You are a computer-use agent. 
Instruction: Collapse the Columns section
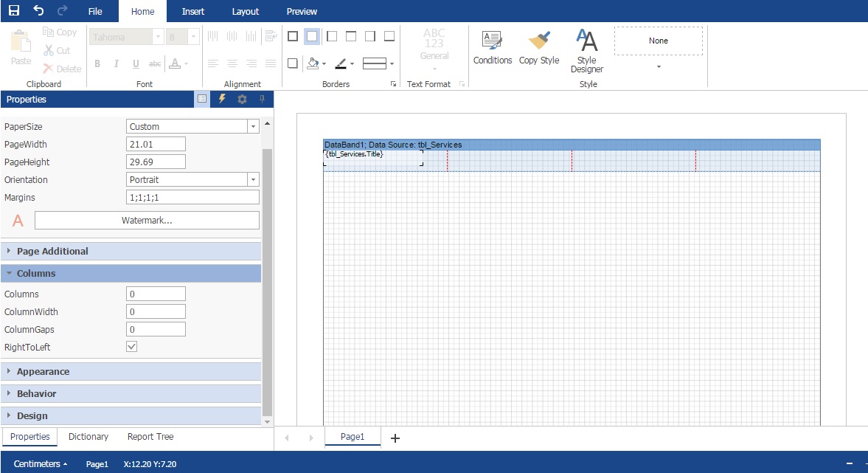131,273
